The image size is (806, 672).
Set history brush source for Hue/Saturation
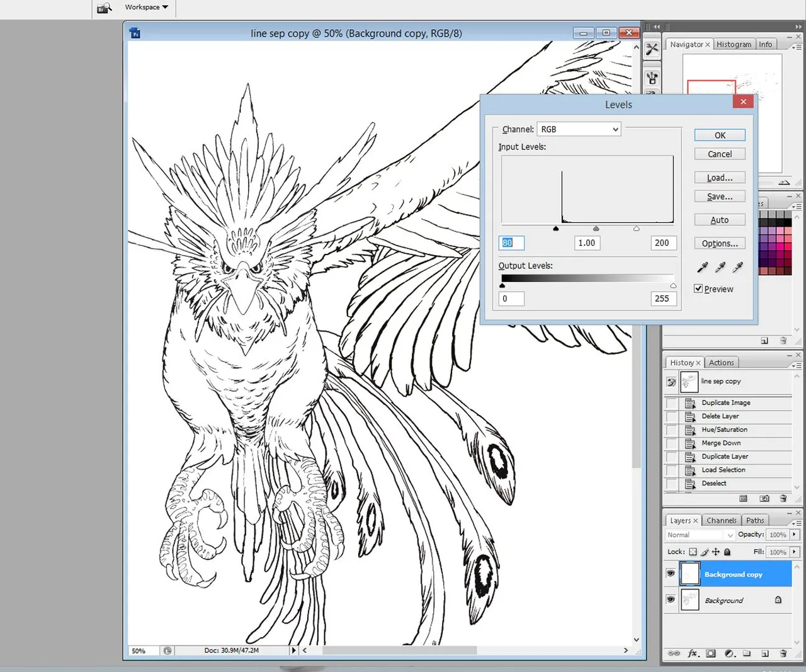pyautogui.click(x=672, y=430)
